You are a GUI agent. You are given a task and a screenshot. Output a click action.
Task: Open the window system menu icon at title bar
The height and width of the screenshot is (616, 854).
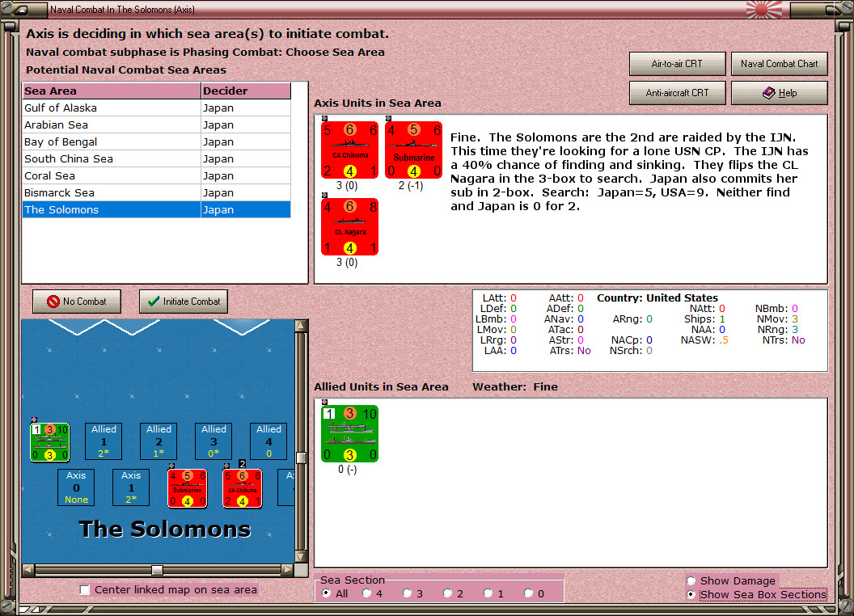pyautogui.click(x=23, y=9)
